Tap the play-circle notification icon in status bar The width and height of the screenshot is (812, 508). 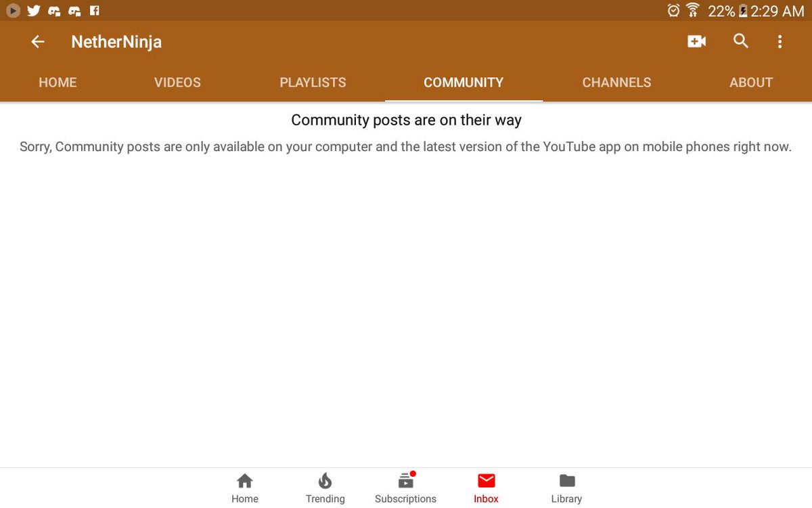[12, 10]
